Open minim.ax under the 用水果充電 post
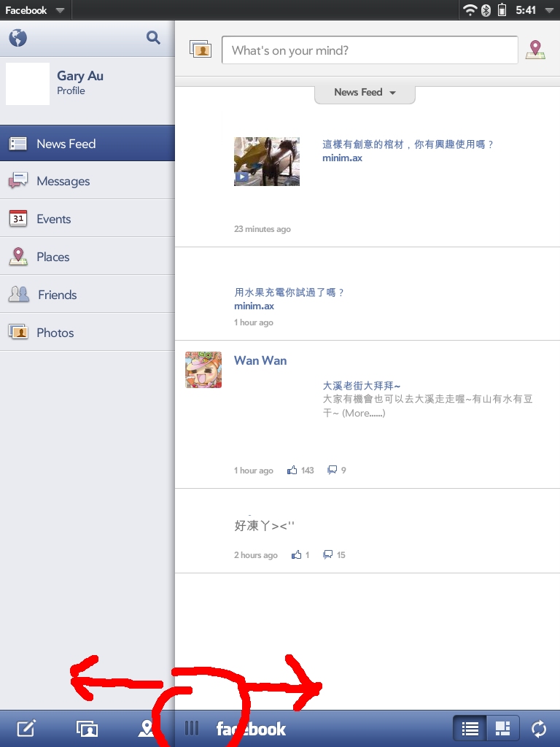 point(254,306)
